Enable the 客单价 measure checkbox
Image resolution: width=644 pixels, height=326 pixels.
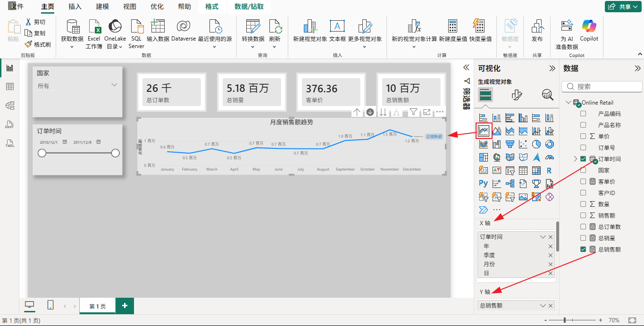(x=583, y=181)
